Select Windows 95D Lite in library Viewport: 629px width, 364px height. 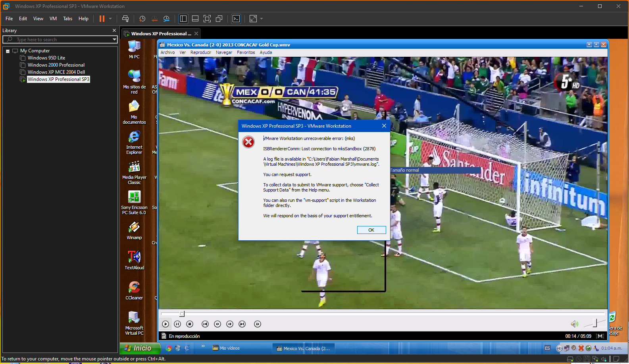click(x=46, y=58)
